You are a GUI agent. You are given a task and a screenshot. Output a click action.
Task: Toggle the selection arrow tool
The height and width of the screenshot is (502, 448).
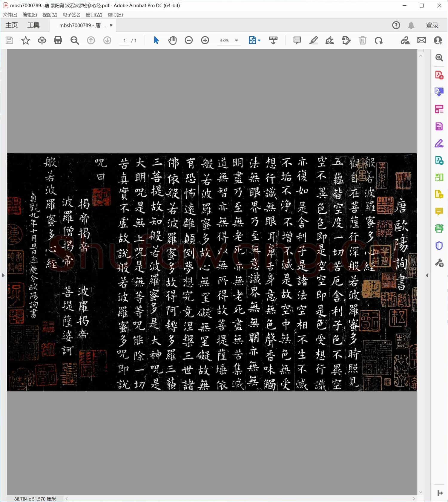pos(156,40)
